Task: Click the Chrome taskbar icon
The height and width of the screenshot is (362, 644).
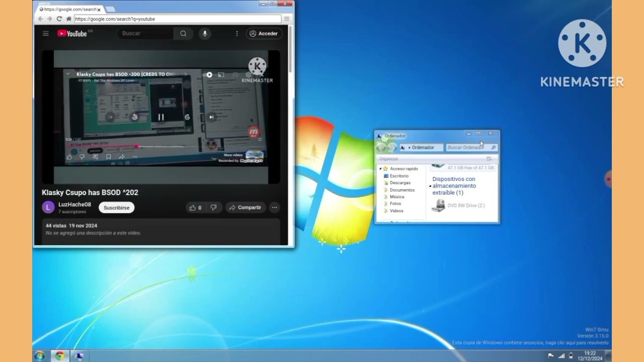Action: pyautogui.click(x=60, y=356)
